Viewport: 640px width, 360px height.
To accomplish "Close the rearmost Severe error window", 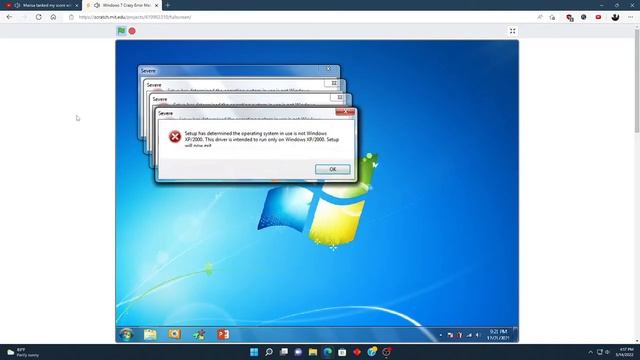I will click(329, 69).
